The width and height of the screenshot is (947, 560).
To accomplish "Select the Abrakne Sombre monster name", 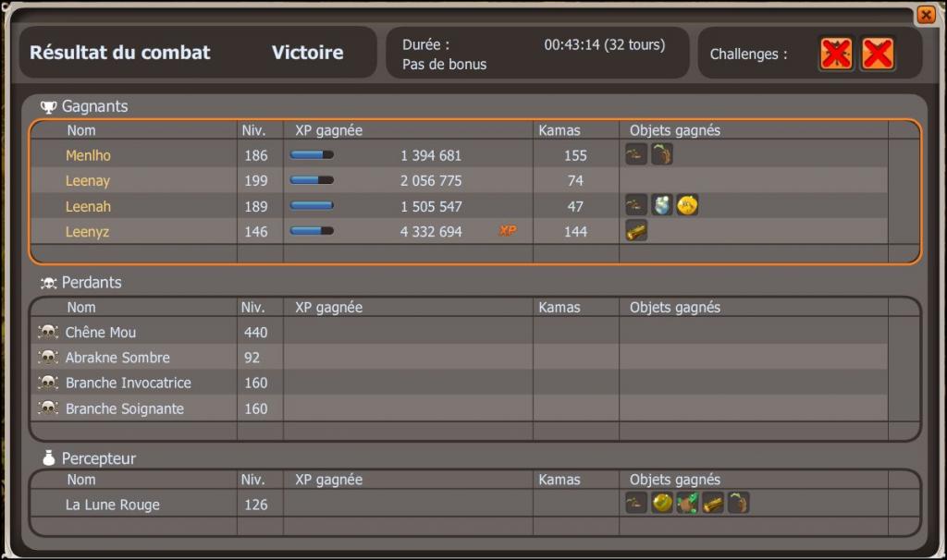I will tap(117, 358).
